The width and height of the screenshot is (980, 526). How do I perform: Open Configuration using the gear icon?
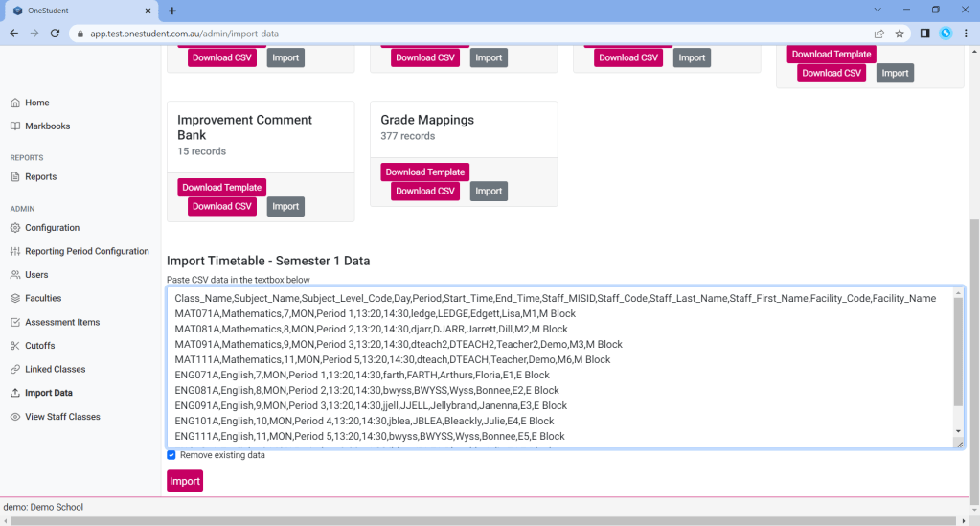pos(15,228)
